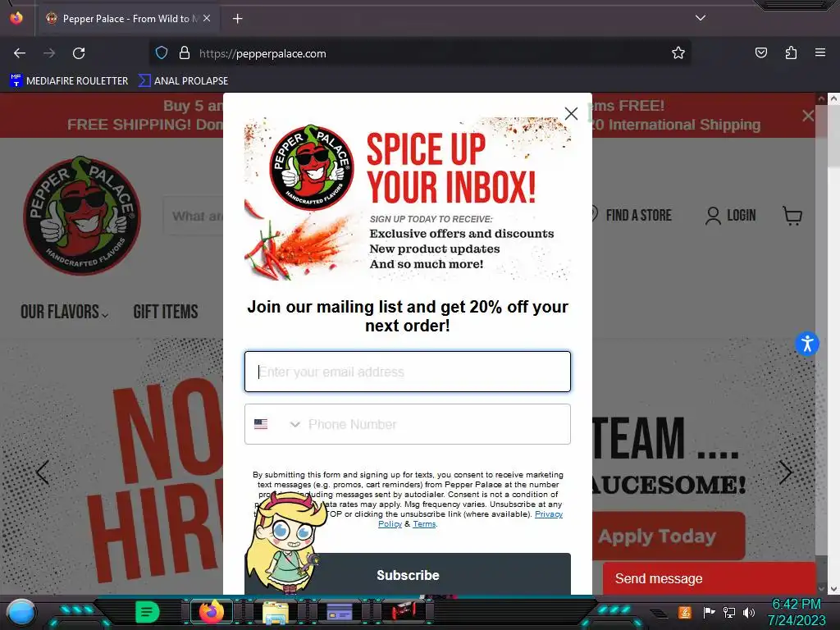840x630 pixels.
Task: Open the Terms link
Action: tap(424, 524)
